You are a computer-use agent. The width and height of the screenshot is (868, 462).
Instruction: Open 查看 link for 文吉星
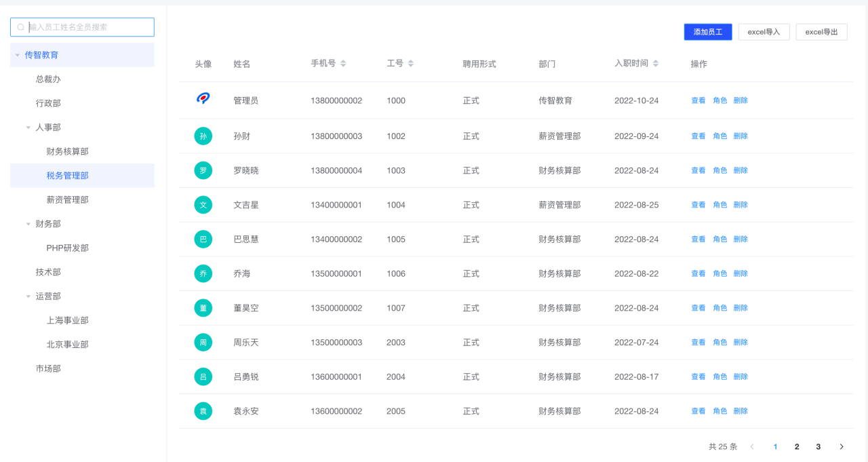[698, 205]
